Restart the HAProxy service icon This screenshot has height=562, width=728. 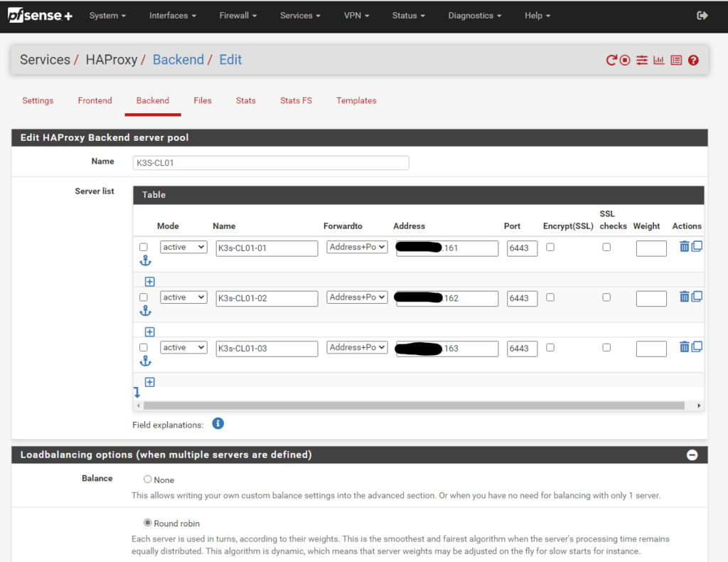(611, 60)
